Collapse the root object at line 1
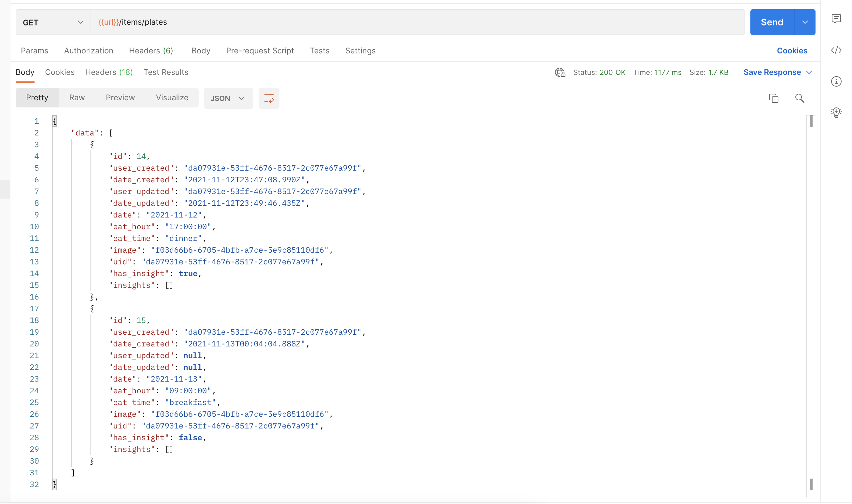852x504 pixels. click(x=54, y=121)
